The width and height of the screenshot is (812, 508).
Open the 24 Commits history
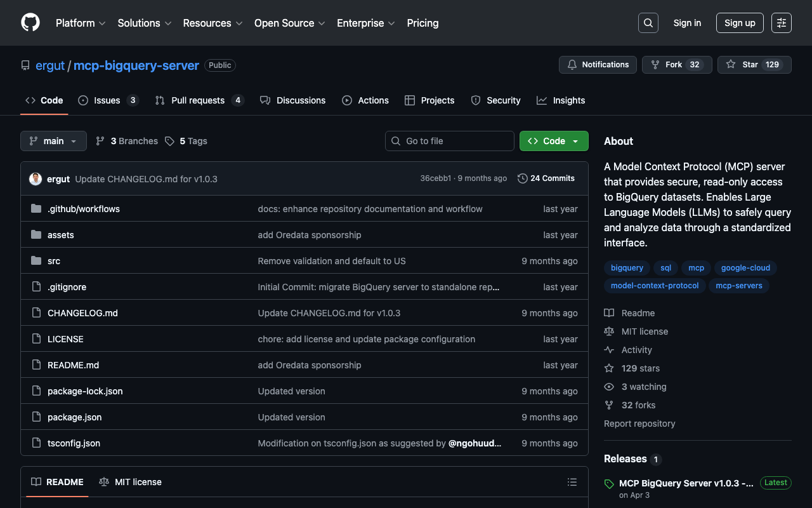(546, 178)
